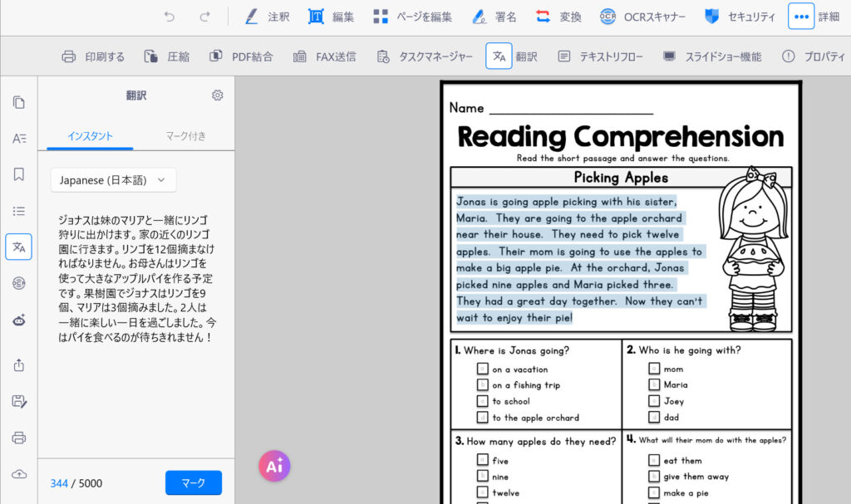Screen dimensions: 851x504
Task: Open the OCRスキャナー tool
Action: coord(642,17)
